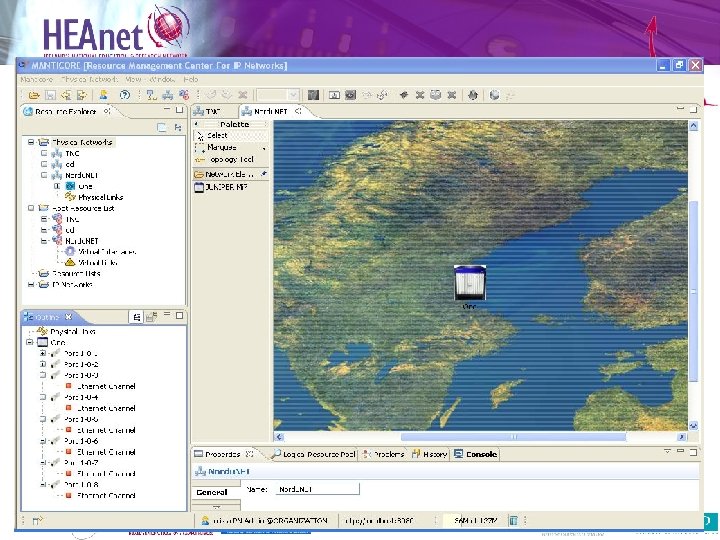This screenshot has width=720, height=540.
Task: Click the JUNIPER M7 palette element
Action: [225, 186]
